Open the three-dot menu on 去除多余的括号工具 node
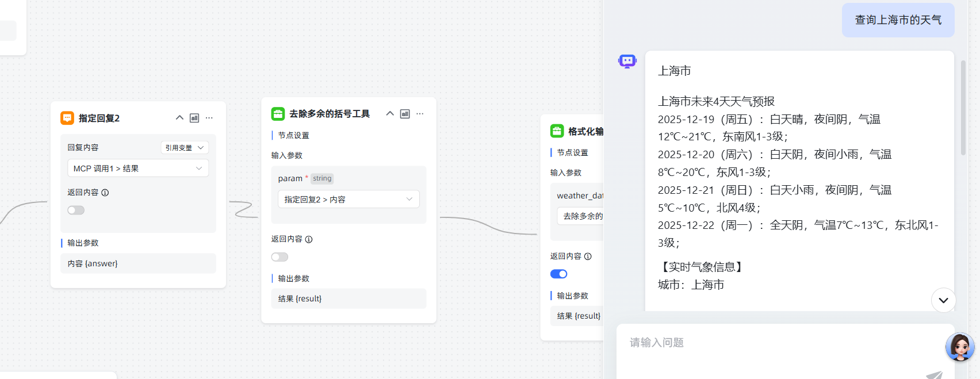This screenshot has width=980, height=379. coord(420,114)
